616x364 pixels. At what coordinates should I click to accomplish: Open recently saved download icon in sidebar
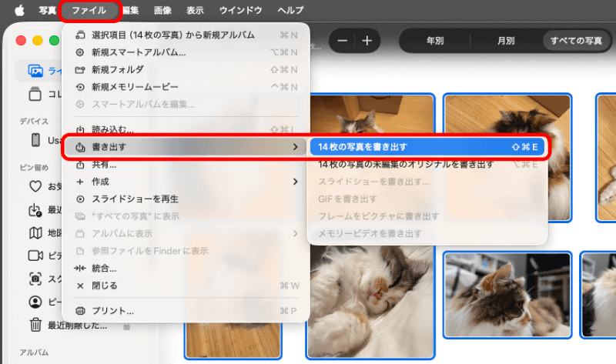[35, 210]
